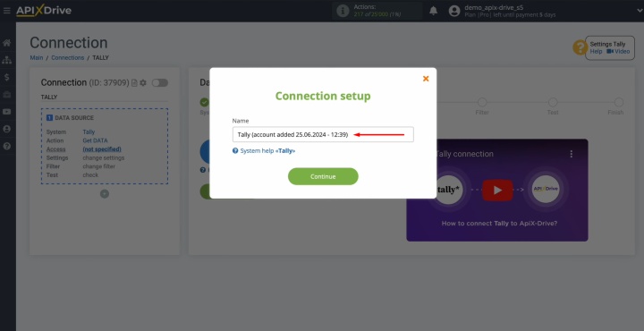Click the Name input field
The image size is (644, 331).
coord(323,135)
